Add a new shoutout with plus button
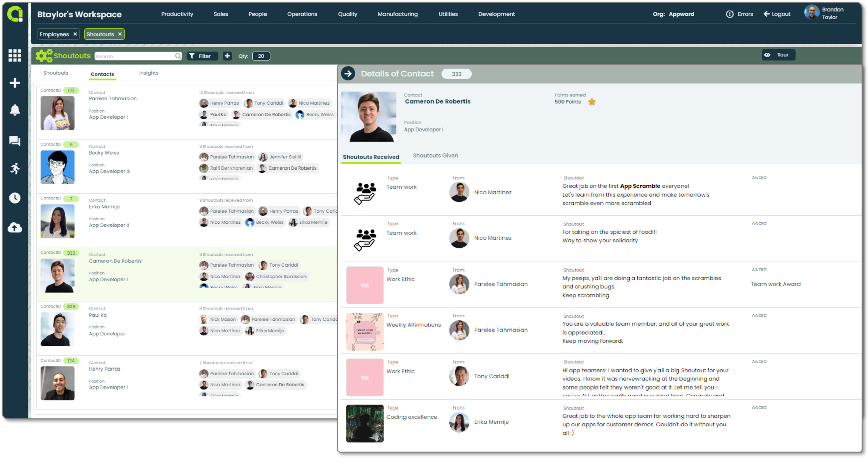868x458 pixels. (227, 56)
